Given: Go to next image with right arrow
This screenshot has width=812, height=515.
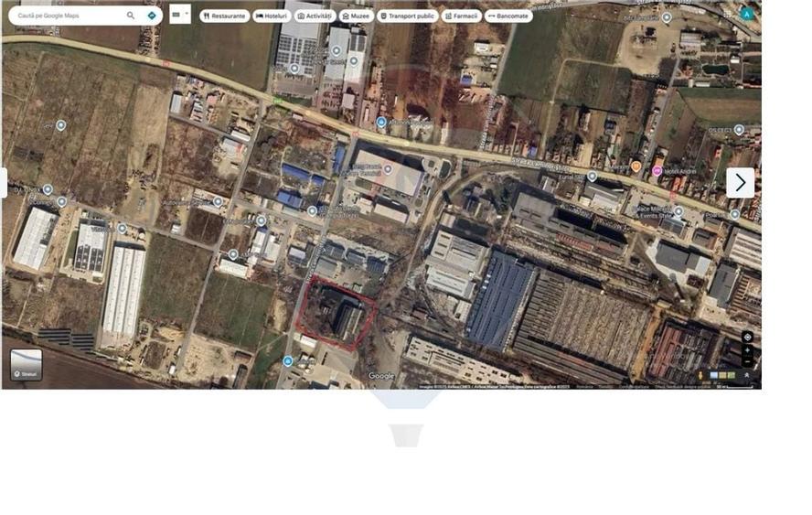Looking at the screenshot, I should 741,182.
